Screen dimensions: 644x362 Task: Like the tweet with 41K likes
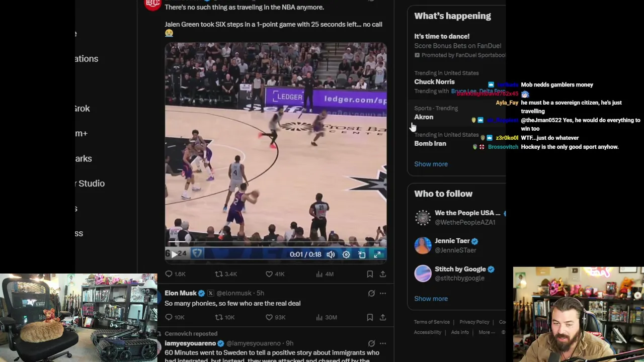275,274
